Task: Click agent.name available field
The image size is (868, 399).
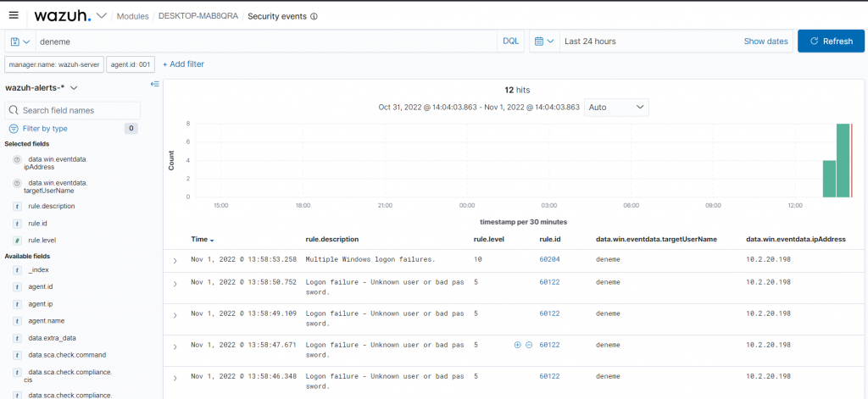Action: click(x=46, y=320)
